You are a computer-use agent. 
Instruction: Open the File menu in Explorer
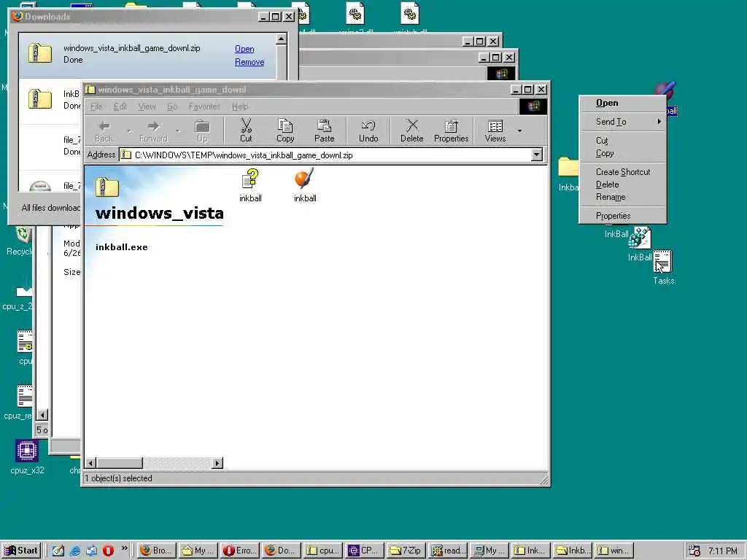click(96, 106)
